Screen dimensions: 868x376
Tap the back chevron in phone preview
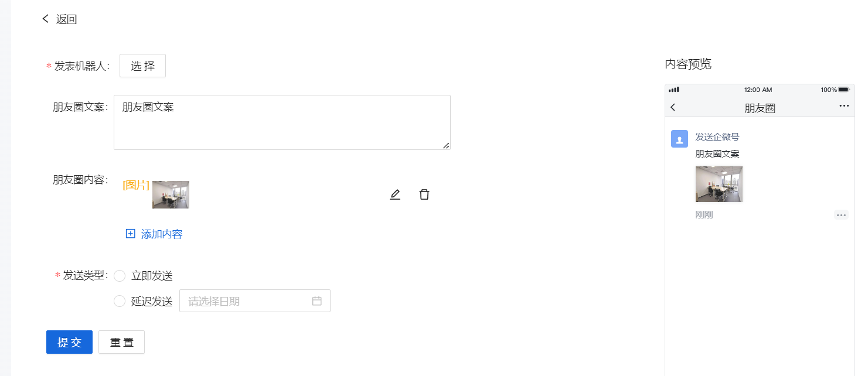click(x=673, y=107)
